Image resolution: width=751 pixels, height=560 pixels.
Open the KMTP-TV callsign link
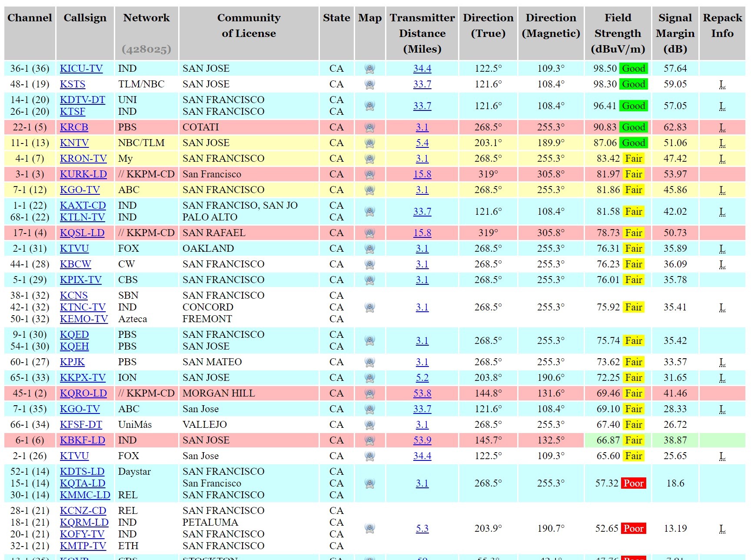tap(83, 546)
